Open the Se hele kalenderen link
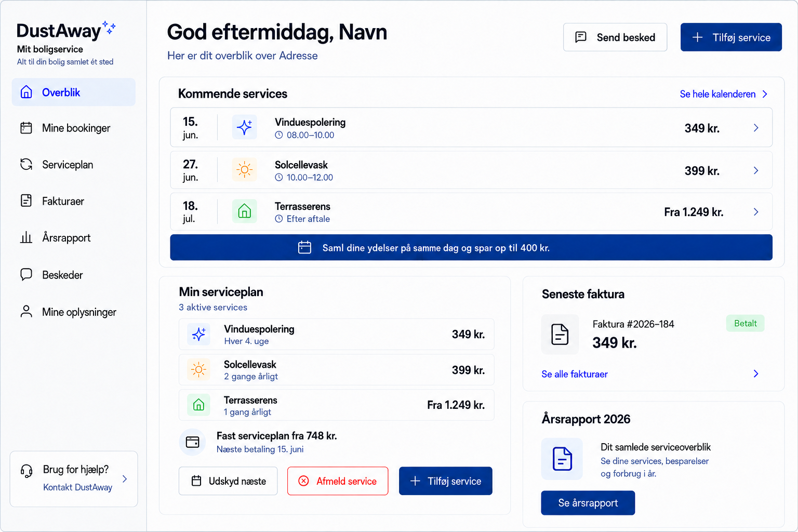798x532 pixels. point(717,94)
